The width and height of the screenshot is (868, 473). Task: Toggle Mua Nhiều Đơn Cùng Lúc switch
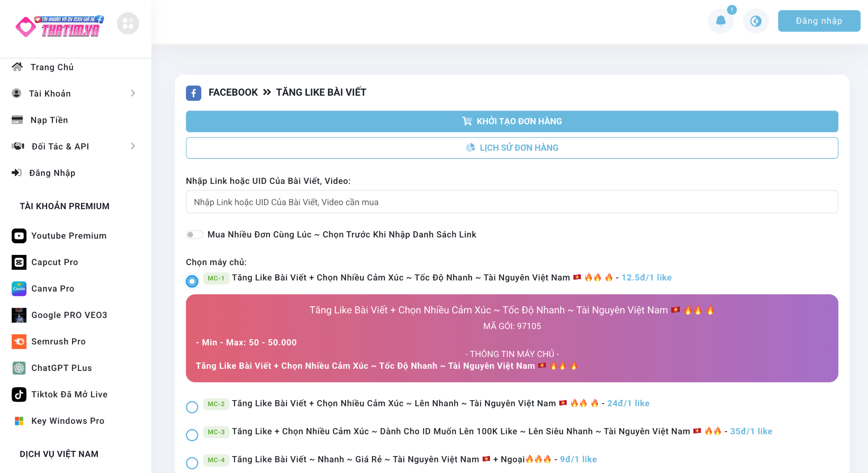[195, 235]
